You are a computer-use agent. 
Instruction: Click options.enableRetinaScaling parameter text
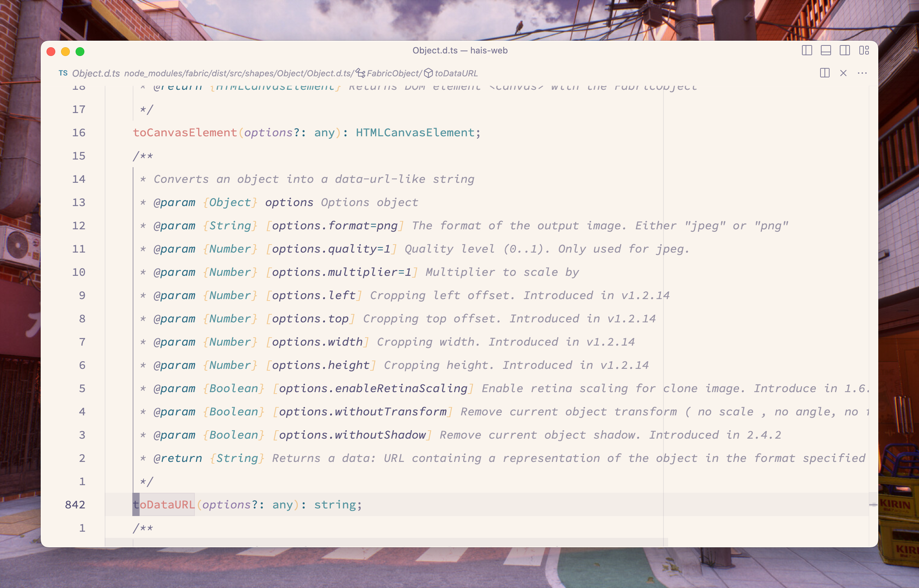click(x=373, y=388)
